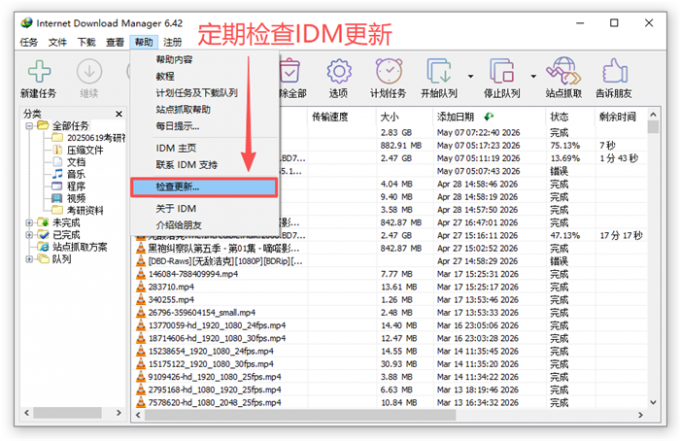Click the New Task (新建任务) plus icon
This screenshot has height=441, width=680.
point(39,72)
